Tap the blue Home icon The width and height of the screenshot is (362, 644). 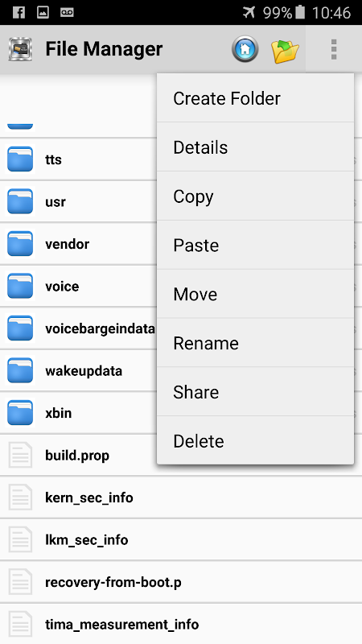[245, 49]
